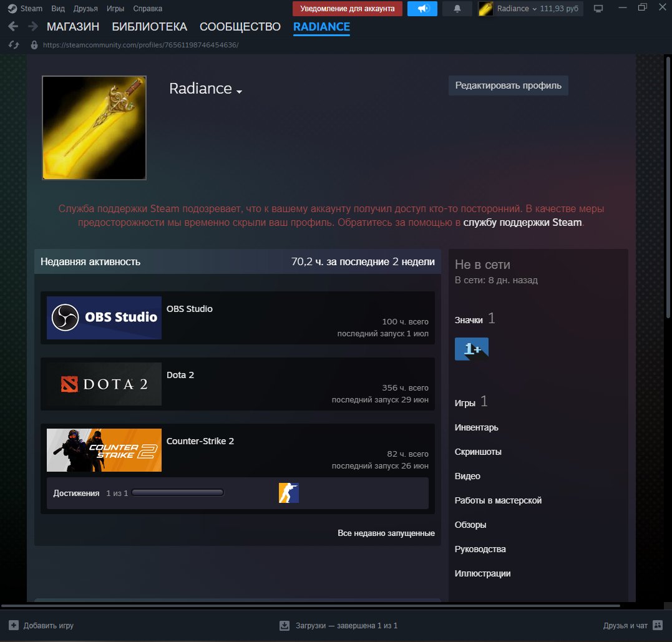
Task: Click the В сети: 8 дн. назад text
Action: pos(496,280)
